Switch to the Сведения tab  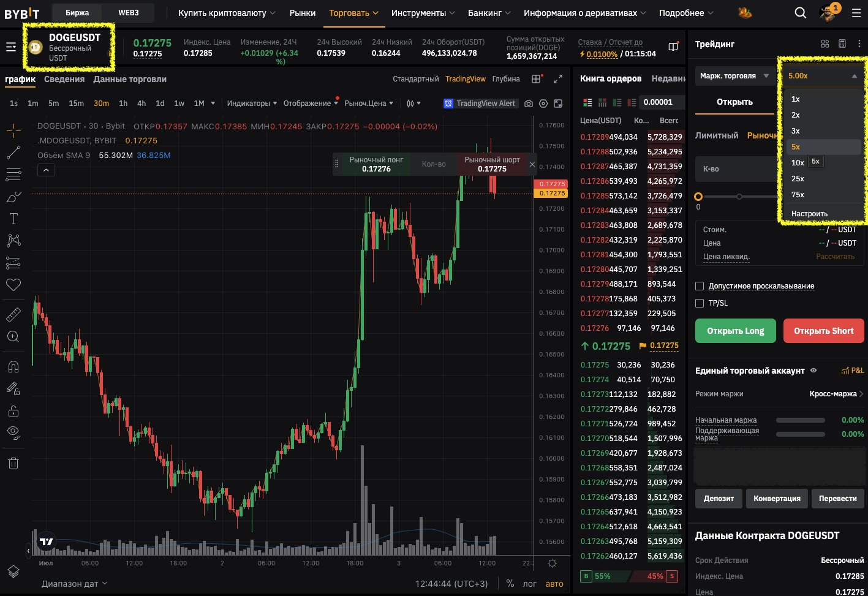coord(64,79)
